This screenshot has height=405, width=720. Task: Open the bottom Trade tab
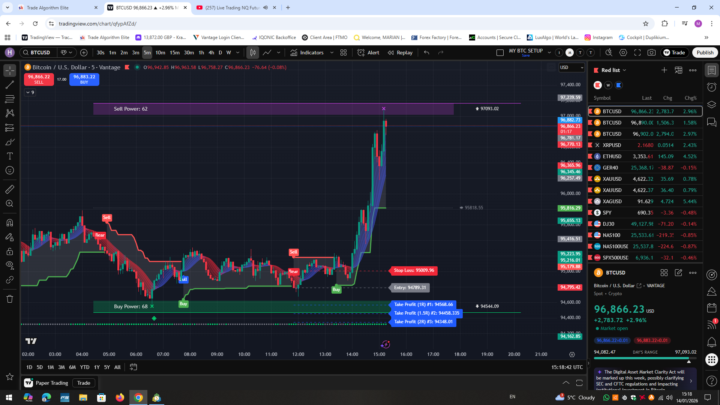click(x=84, y=383)
